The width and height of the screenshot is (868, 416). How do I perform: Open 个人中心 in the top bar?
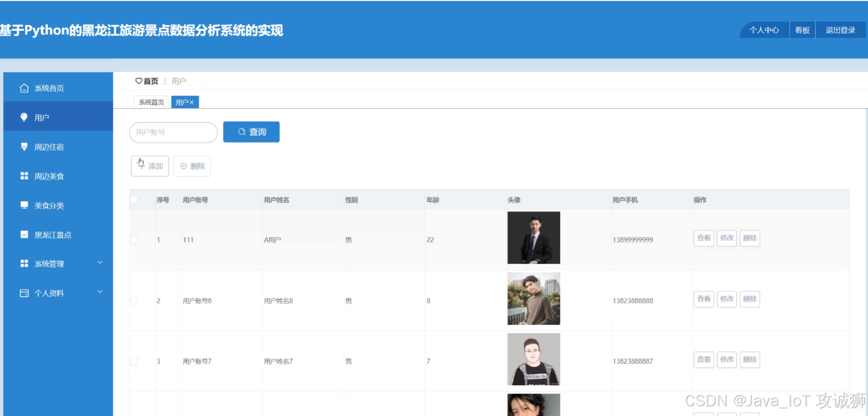tap(764, 30)
